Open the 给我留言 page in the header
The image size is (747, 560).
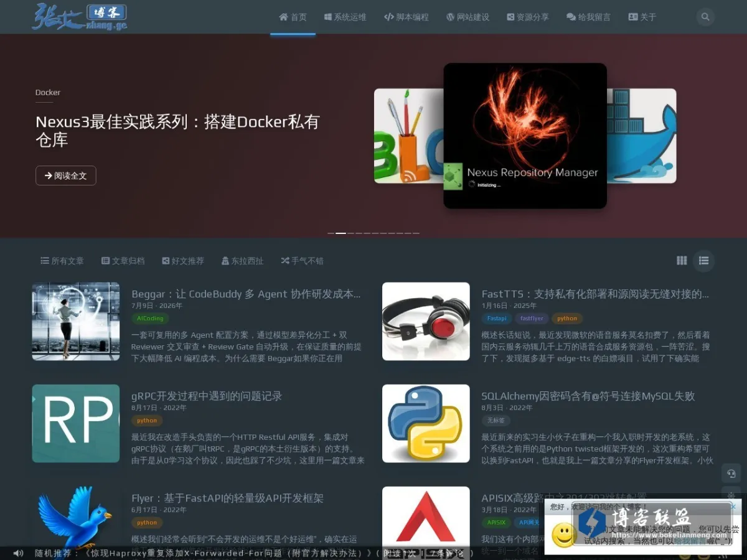tap(588, 17)
